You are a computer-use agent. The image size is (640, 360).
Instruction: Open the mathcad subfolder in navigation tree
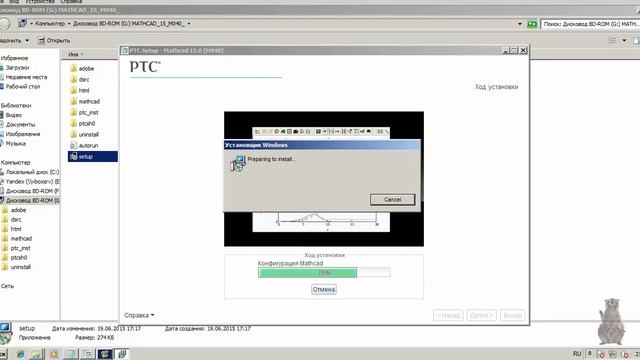(21, 238)
